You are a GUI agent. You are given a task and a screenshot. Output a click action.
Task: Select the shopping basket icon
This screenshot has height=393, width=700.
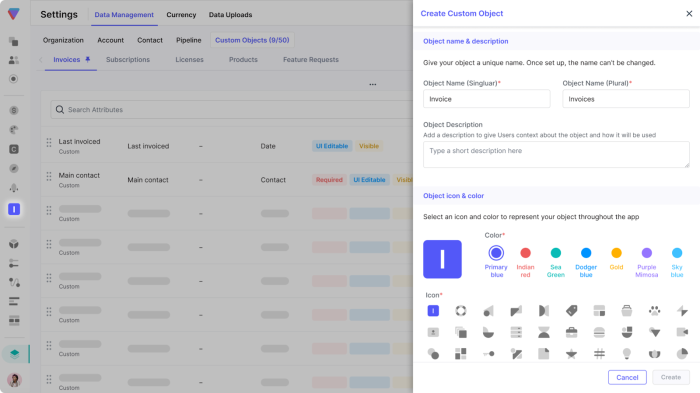pyautogui.click(x=627, y=310)
